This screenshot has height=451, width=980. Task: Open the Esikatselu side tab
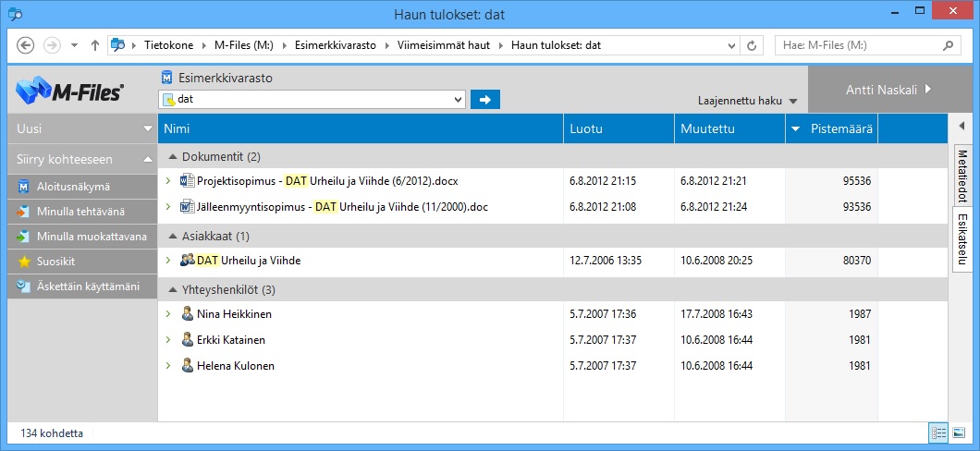click(x=962, y=240)
